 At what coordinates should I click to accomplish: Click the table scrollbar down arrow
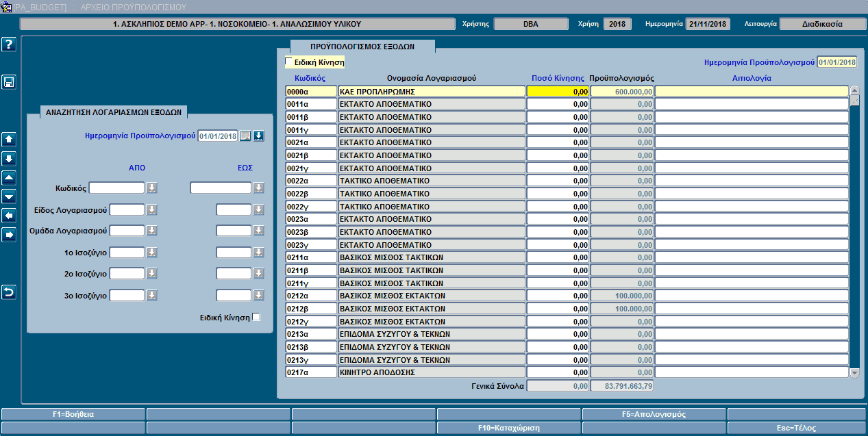click(854, 372)
